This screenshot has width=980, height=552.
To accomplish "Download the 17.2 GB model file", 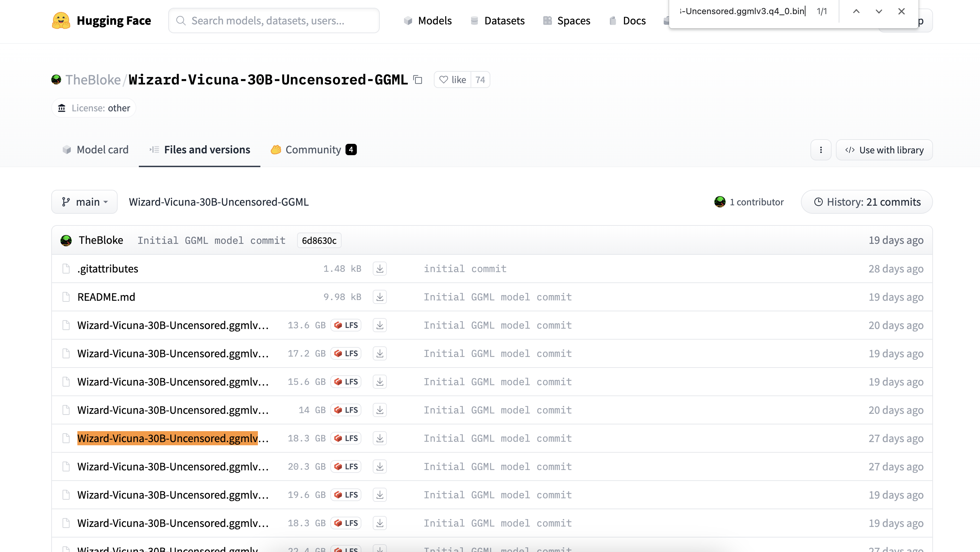I will 380,353.
